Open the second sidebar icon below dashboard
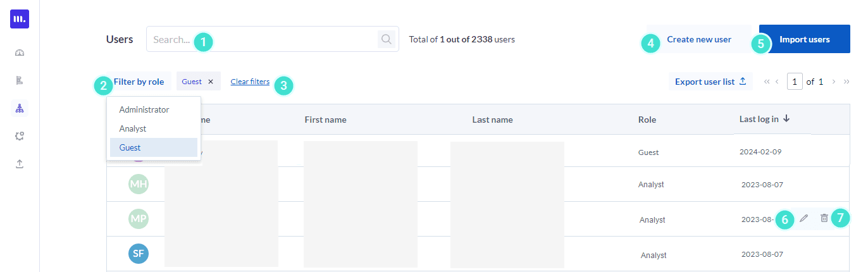 point(20,80)
